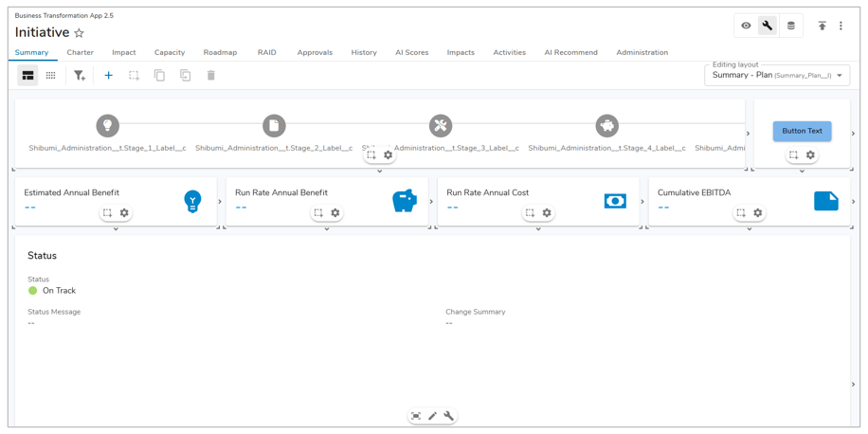Select the section layout view icon
Image resolution: width=868 pixels, height=434 pixels.
click(x=27, y=76)
